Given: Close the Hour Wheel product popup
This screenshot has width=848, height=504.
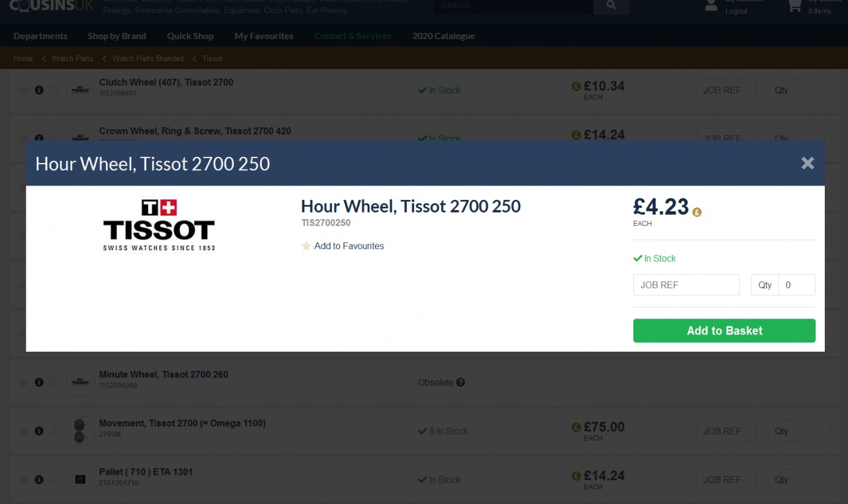Looking at the screenshot, I should pos(807,163).
